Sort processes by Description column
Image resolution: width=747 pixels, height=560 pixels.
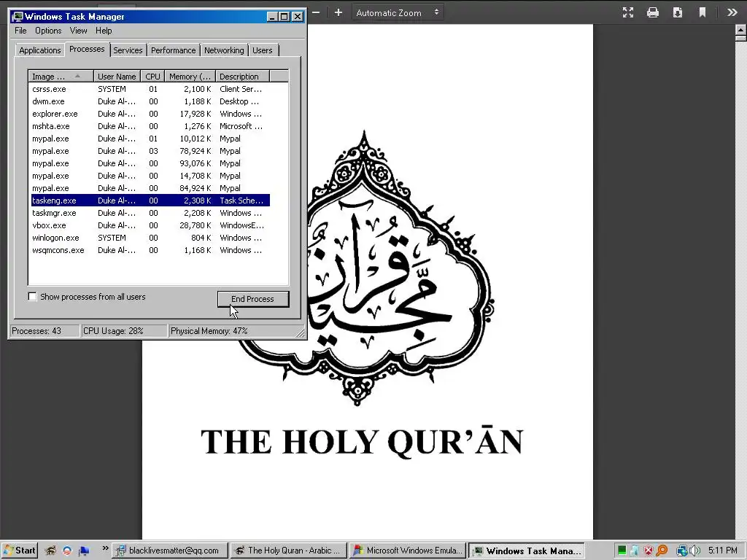[242, 76]
